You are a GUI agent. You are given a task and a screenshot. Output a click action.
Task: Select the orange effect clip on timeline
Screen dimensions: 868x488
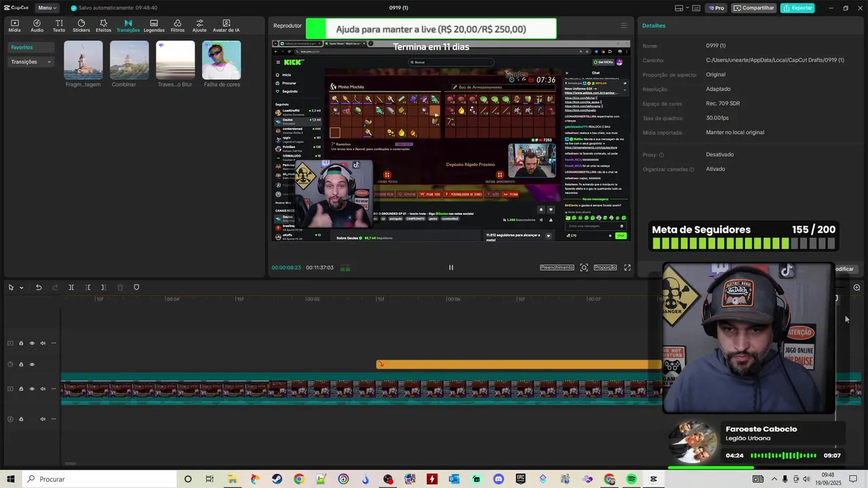[519, 365]
